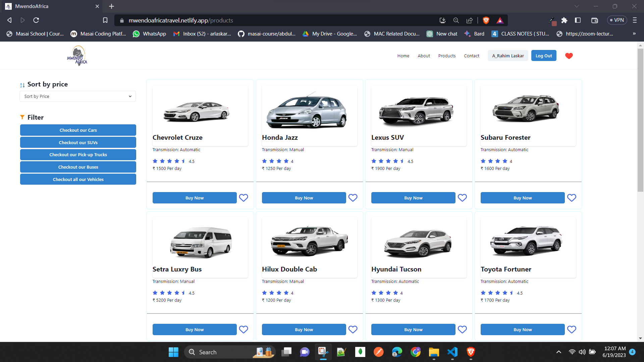Viewport: 644px width, 362px height.
Task: Toggle favorite heart on Lexus SUV
Action: click(462, 198)
